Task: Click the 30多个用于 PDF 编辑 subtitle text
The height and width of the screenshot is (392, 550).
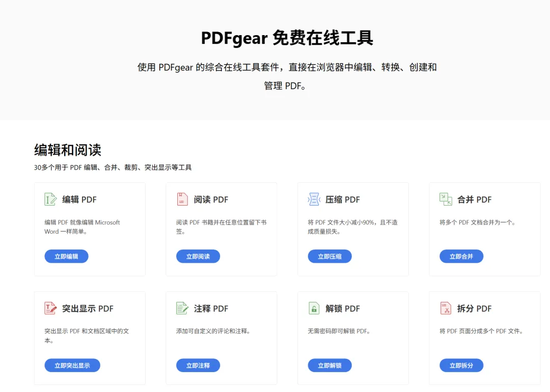Action: [x=113, y=167]
